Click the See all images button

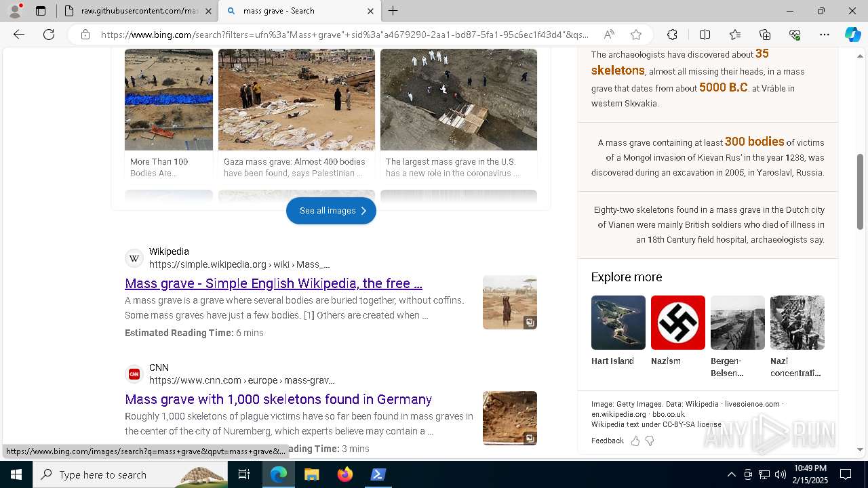[331, 211]
